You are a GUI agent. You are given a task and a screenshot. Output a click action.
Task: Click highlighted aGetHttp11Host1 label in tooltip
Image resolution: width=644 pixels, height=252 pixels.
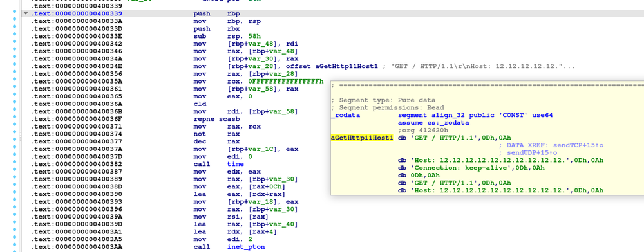click(362, 138)
